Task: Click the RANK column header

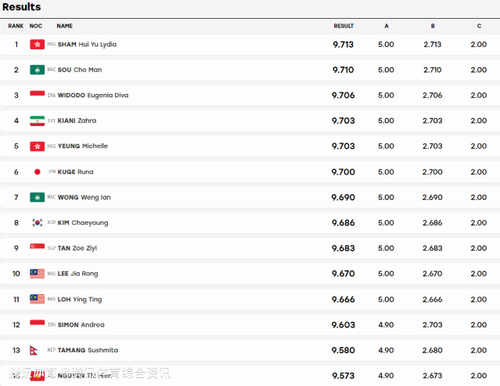Action: click(16, 26)
